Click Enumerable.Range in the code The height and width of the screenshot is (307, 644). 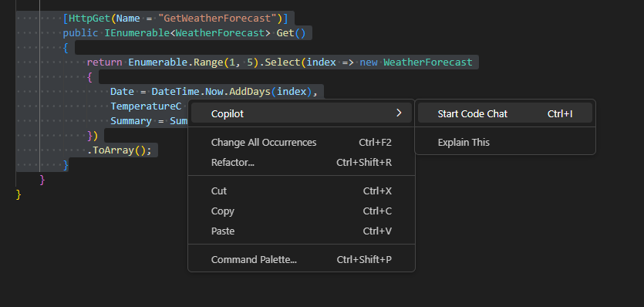(x=176, y=62)
